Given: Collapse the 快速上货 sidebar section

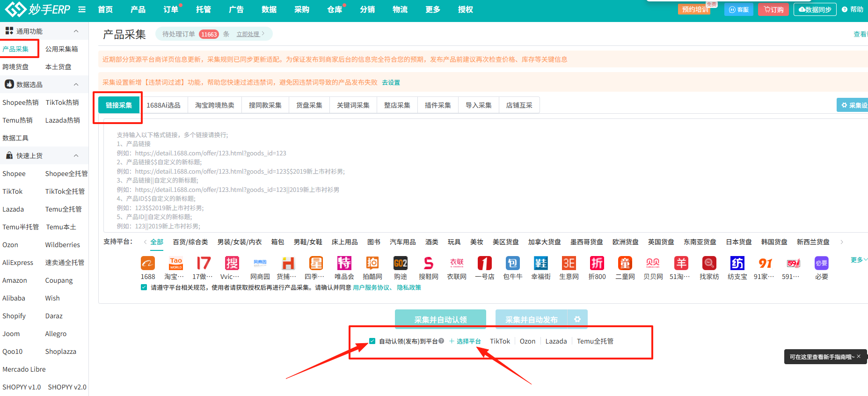Looking at the screenshot, I should coord(76,155).
